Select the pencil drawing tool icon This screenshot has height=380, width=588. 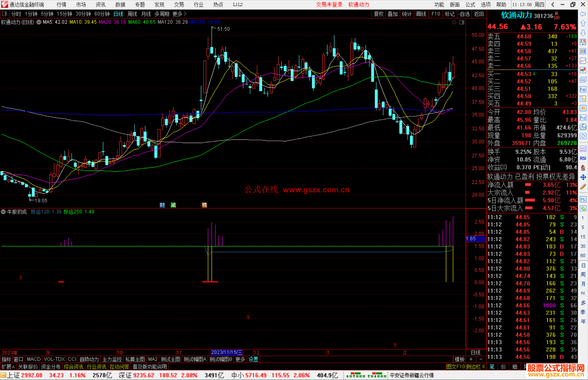tap(583, 187)
